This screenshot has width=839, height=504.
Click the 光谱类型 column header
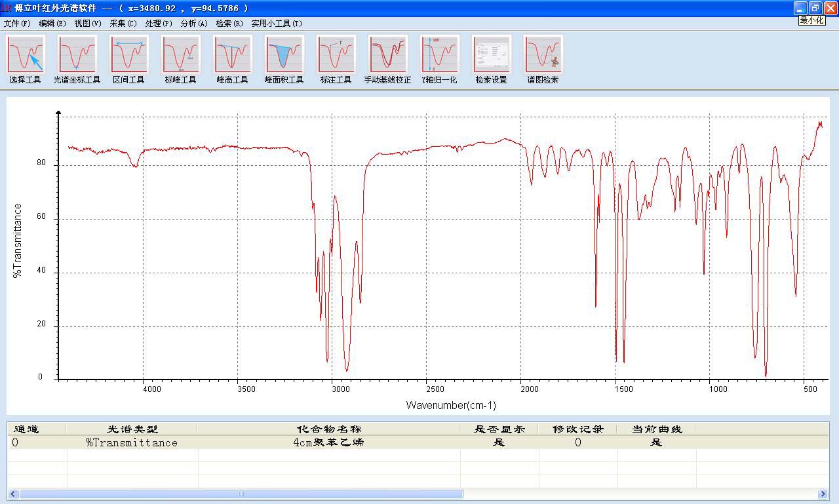pos(132,429)
